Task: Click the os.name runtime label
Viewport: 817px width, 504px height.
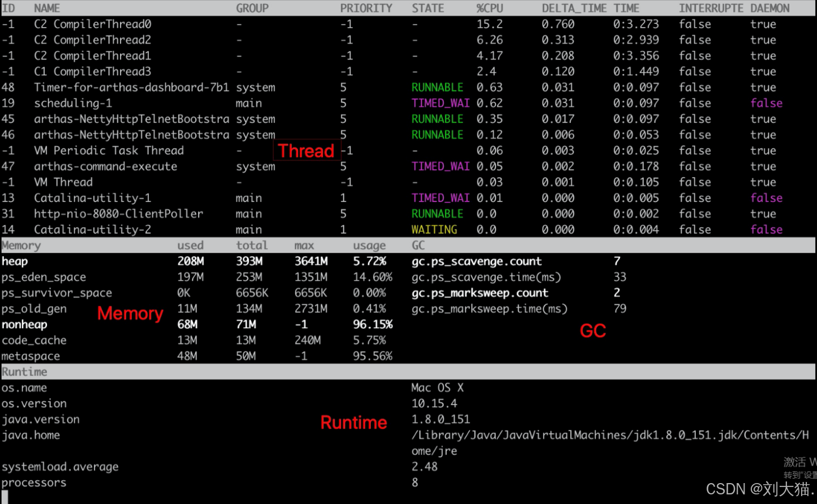Action: click(x=24, y=388)
